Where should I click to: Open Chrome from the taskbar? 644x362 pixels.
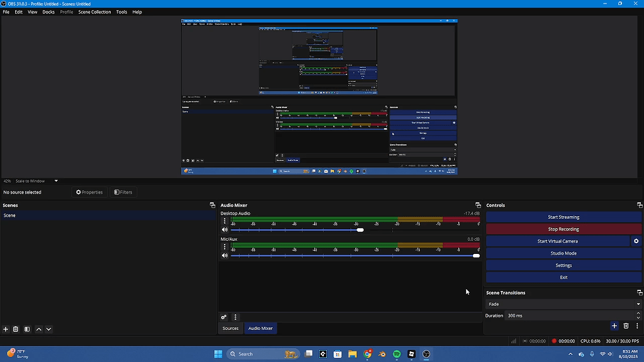(367, 354)
